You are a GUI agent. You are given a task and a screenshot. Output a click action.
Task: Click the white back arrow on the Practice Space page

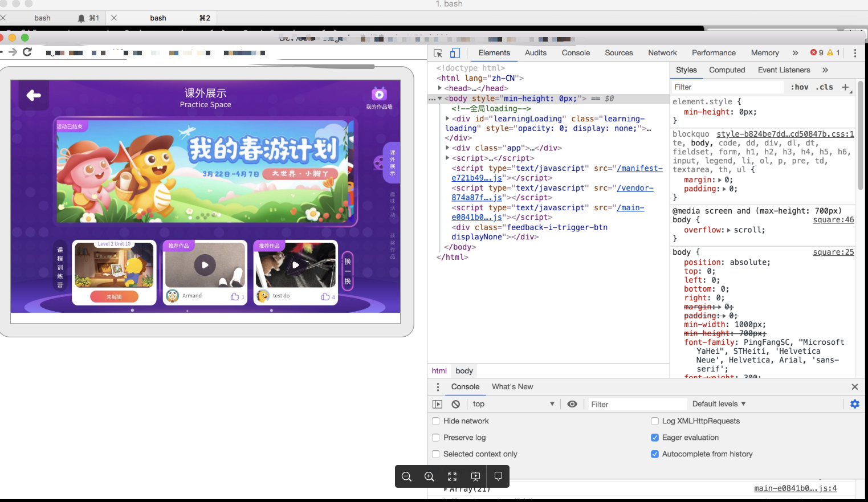pos(34,95)
